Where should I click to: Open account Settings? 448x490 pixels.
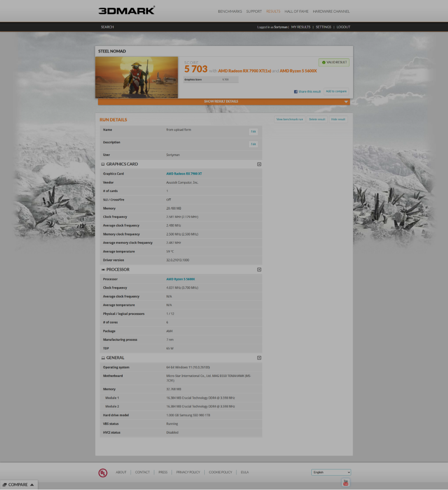(323, 27)
